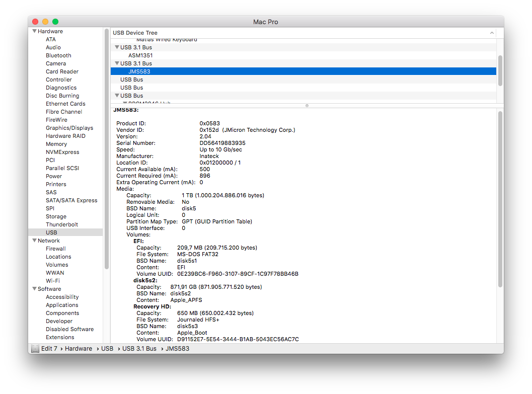This screenshot has width=532, height=394.
Task: Open the Graphics/Displays hardware entry
Action: [x=69, y=128]
